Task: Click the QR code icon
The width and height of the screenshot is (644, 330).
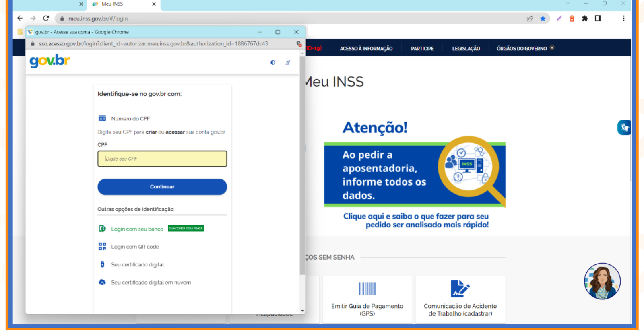Action: [x=102, y=246]
